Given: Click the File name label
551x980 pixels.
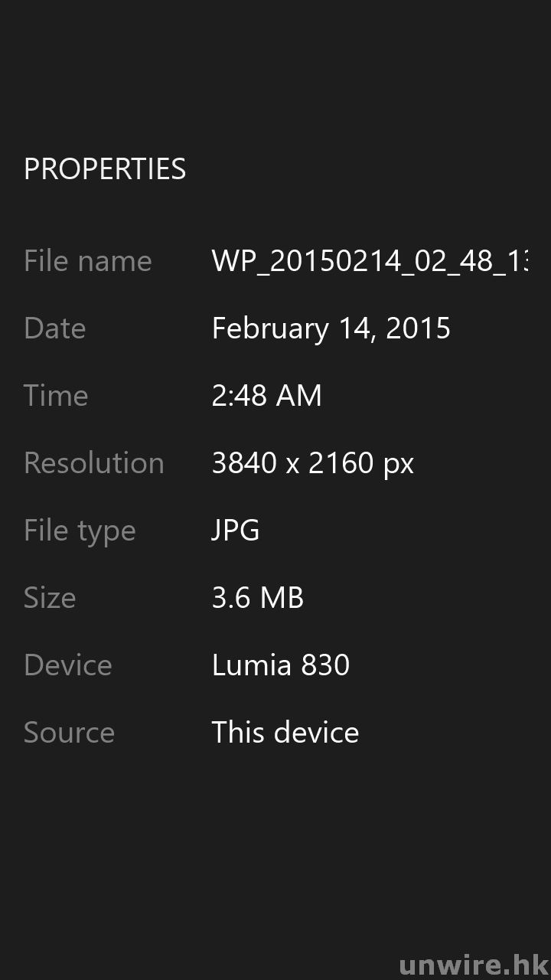Looking at the screenshot, I should coord(88,261).
